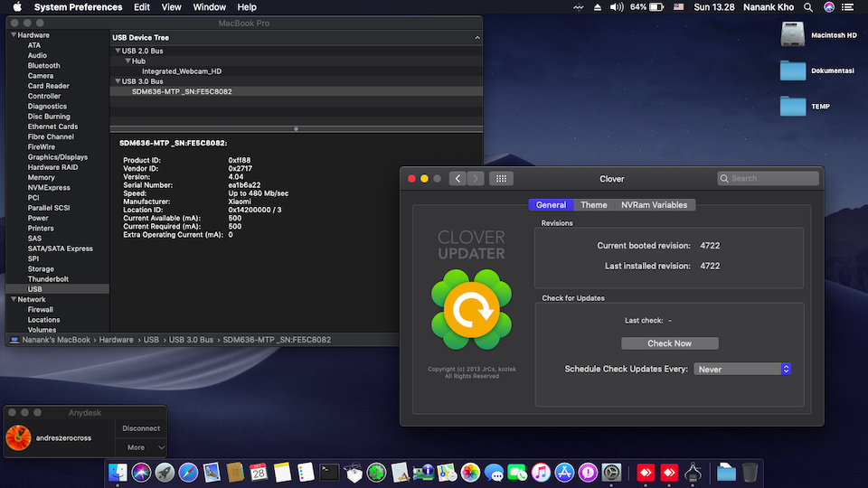Screen dimensions: 868x488
Task: Open Photos icon in Dock
Action: click(x=470, y=473)
